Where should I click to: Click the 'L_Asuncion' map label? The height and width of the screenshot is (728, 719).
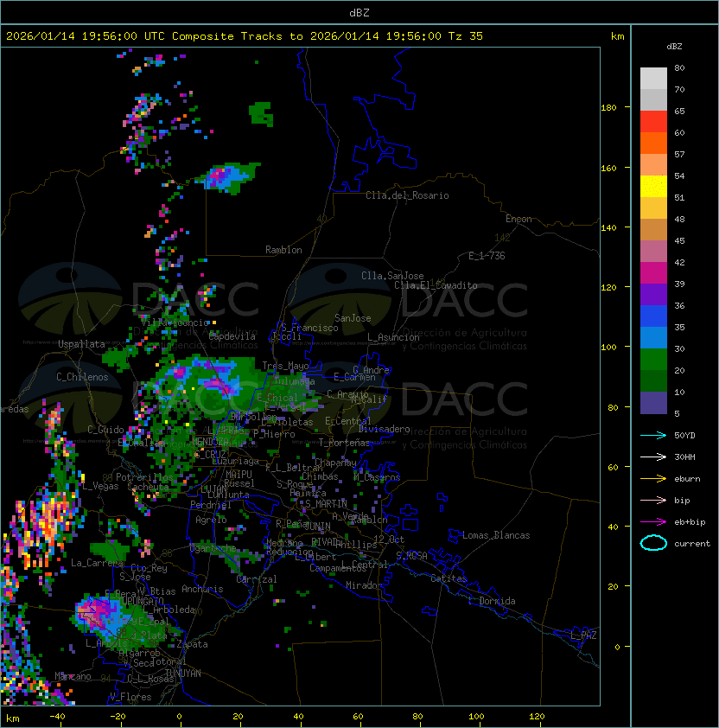[393, 337]
